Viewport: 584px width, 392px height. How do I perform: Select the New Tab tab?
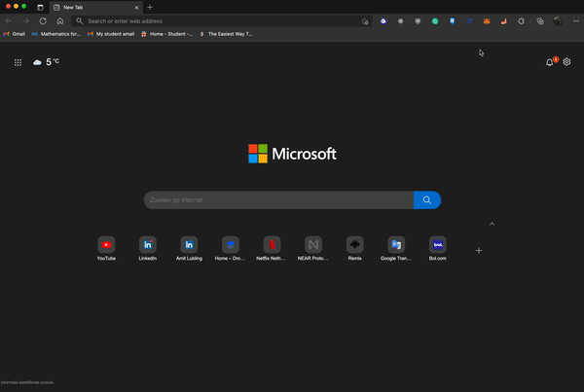pos(96,7)
